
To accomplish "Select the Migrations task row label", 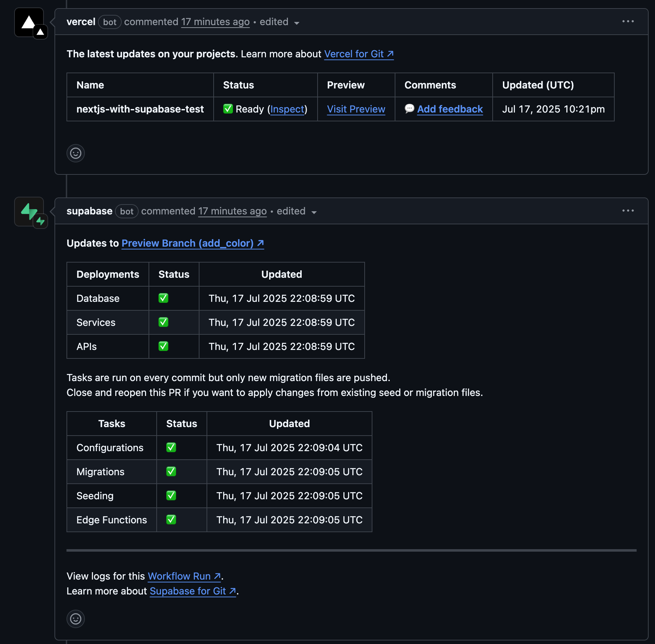I will 100,472.
